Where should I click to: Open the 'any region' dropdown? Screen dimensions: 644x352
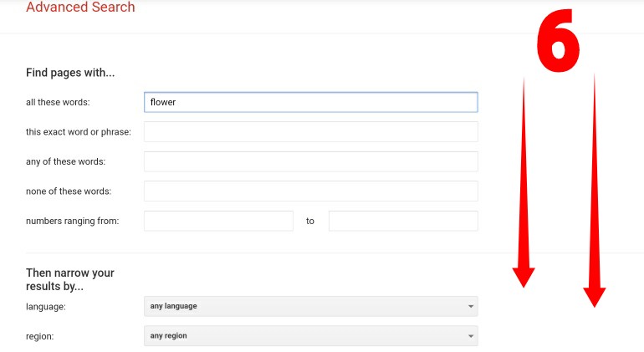pyautogui.click(x=311, y=336)
